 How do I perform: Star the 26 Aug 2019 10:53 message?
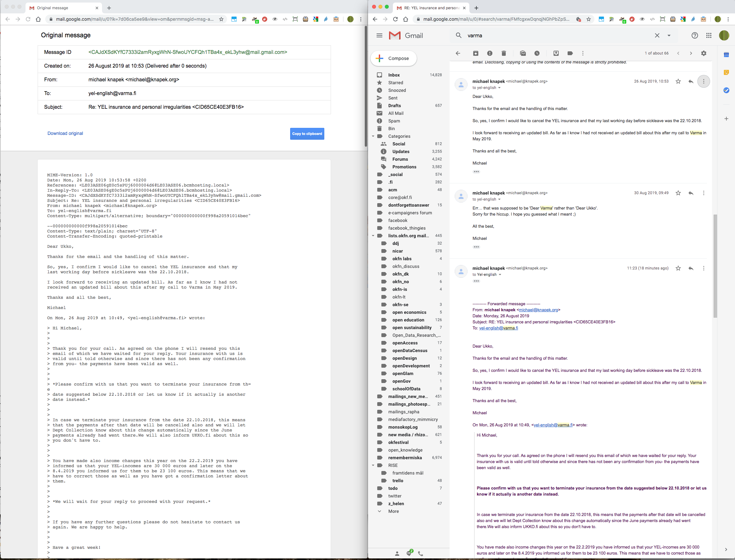[678, 81]
